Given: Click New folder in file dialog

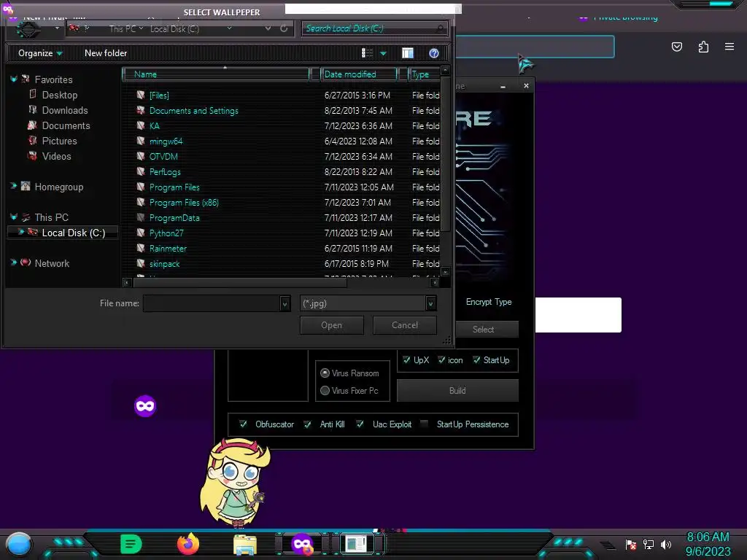Looking at the screenshot, I should click(106, 53).
